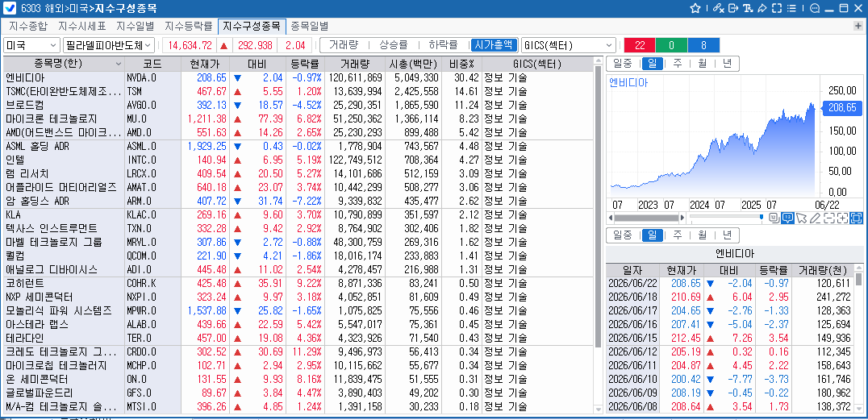The image size is (868, 420).
Task: Click the unlink chain icon in title bar
Action: [x=719, y=8]
